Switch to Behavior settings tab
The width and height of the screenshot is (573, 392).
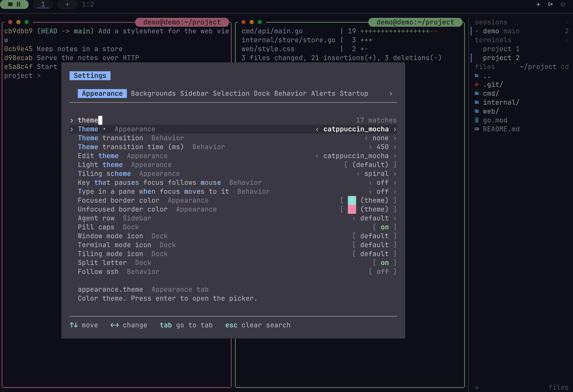tap(290, 93)
